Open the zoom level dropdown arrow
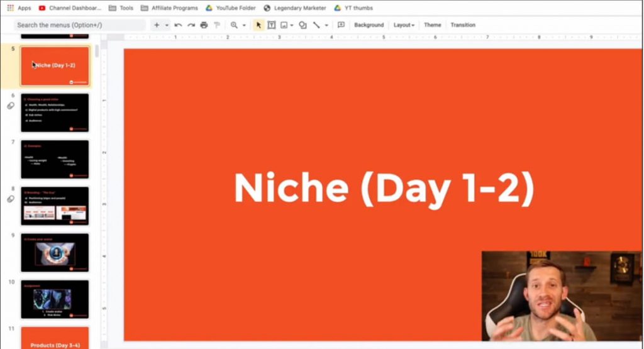The height and width of the screenshot is (349, 644). (x=244, y=25)
